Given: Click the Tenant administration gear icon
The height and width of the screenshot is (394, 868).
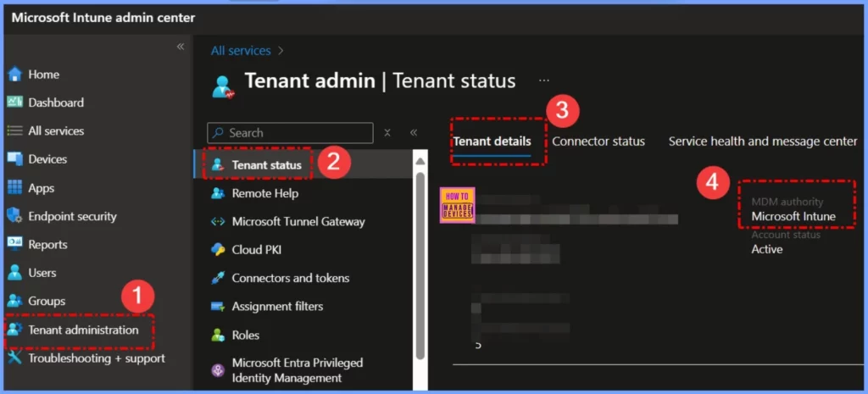Looking at the screenshot, I should coord(15,330).
